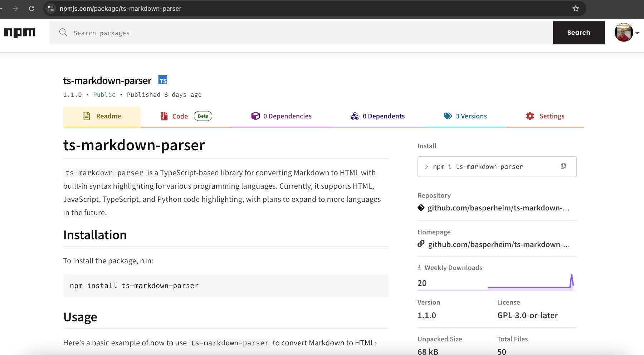Open the user avatar menu
The height and width of the screenshot is (355, 644).
pos(624,33)
